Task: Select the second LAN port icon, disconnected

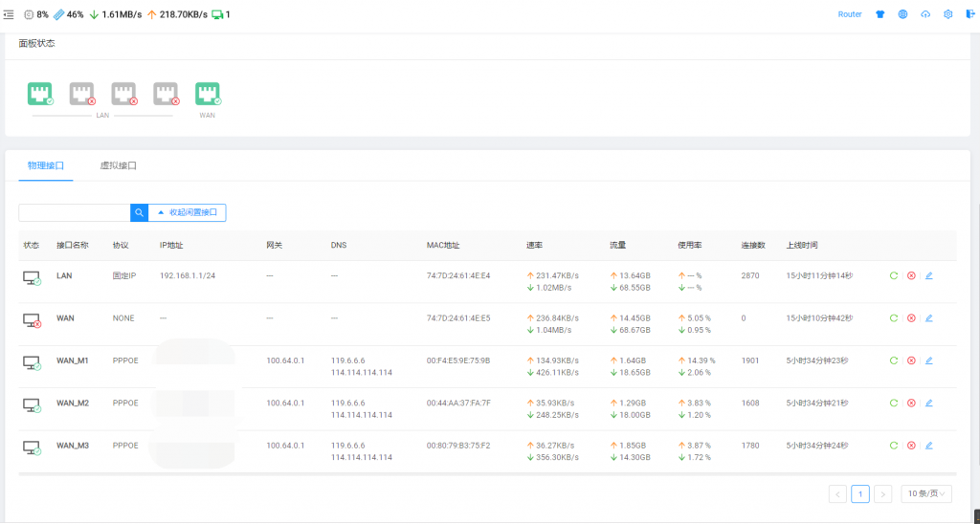Action: coord(82,94)
